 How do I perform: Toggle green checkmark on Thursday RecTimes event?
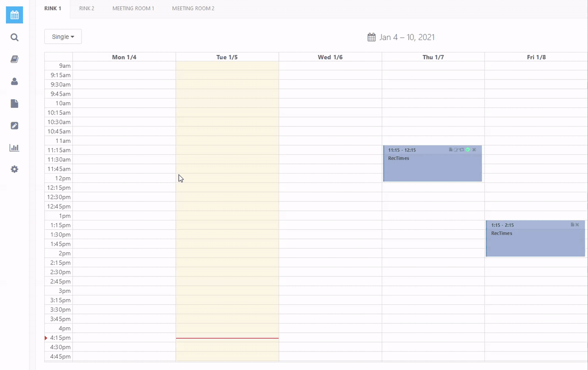pos(467,150)
